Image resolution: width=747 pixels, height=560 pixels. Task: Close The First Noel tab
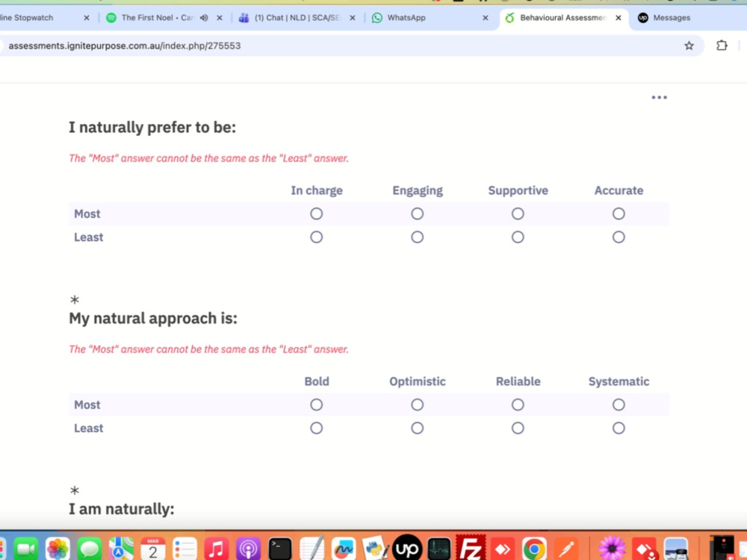(x=220, y=18)
